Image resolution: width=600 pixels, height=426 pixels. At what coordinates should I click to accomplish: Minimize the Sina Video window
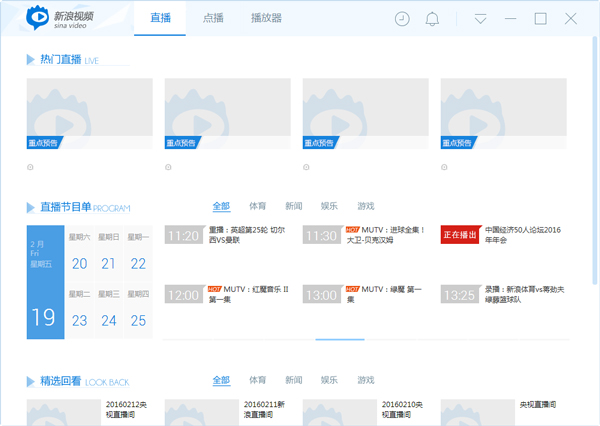(510, 19)
